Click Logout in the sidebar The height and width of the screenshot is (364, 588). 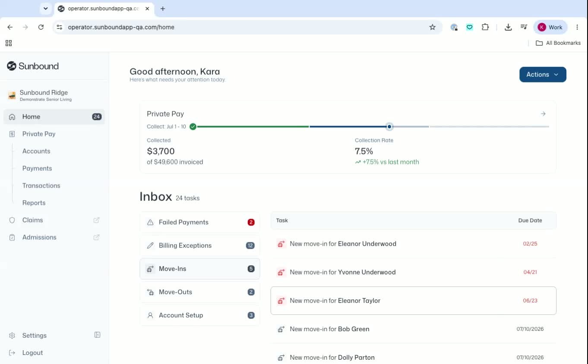pyautogui.click(x=32, y=353)
